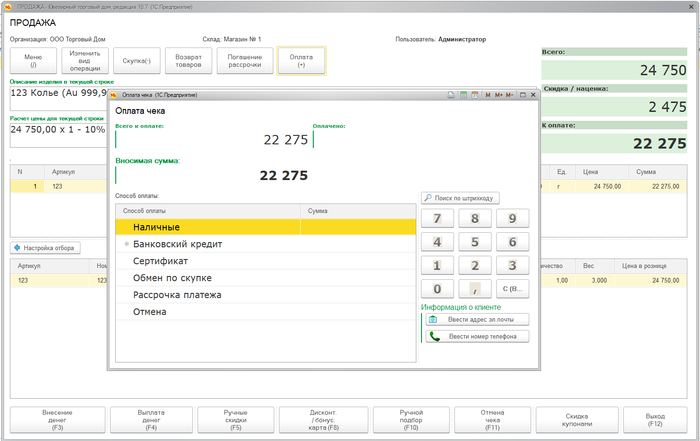Click 22 275,00 Сумма cell in sales table

click(658, 187)
